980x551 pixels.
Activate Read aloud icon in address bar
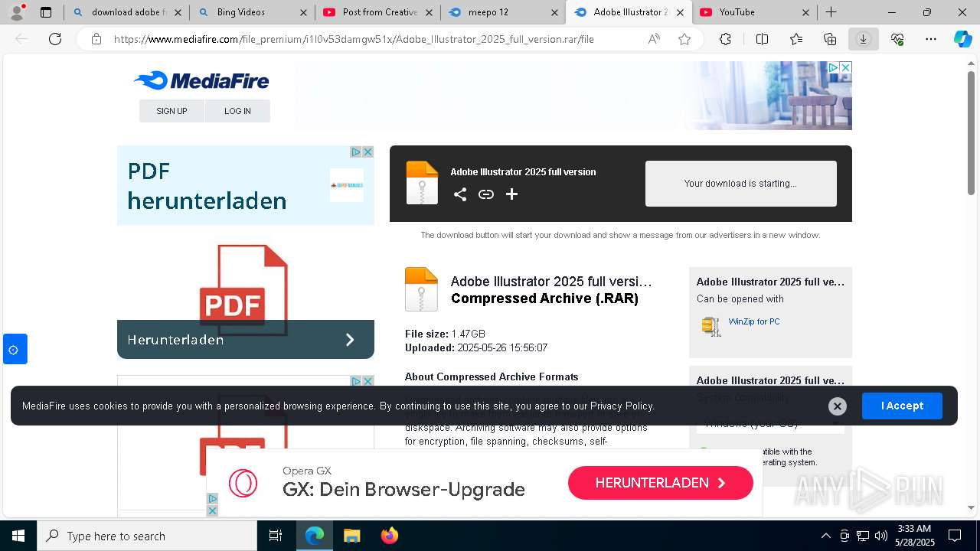point(654,39)
